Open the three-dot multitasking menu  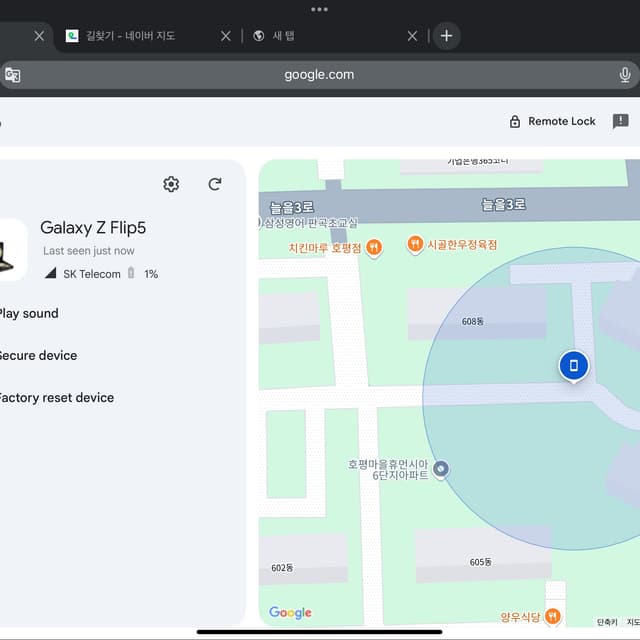(x=319, y=9)
